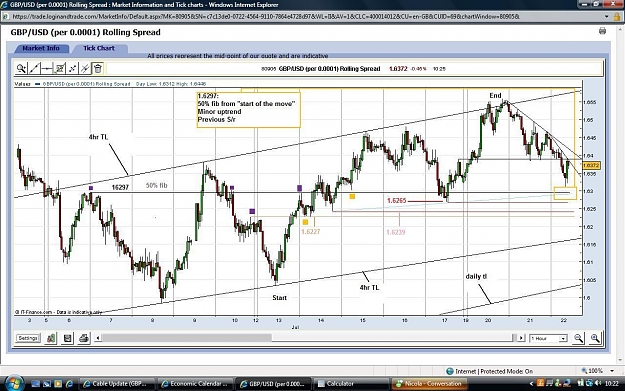The image size is (625, 391).
Task: Click the trash can delete drawings icon
Action: click(x=98, y=69)
